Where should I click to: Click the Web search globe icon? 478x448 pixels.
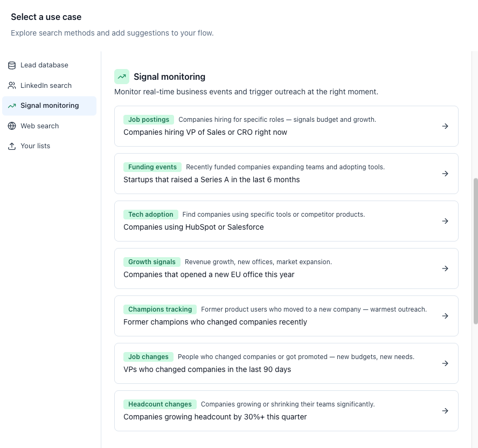(12, 126)
